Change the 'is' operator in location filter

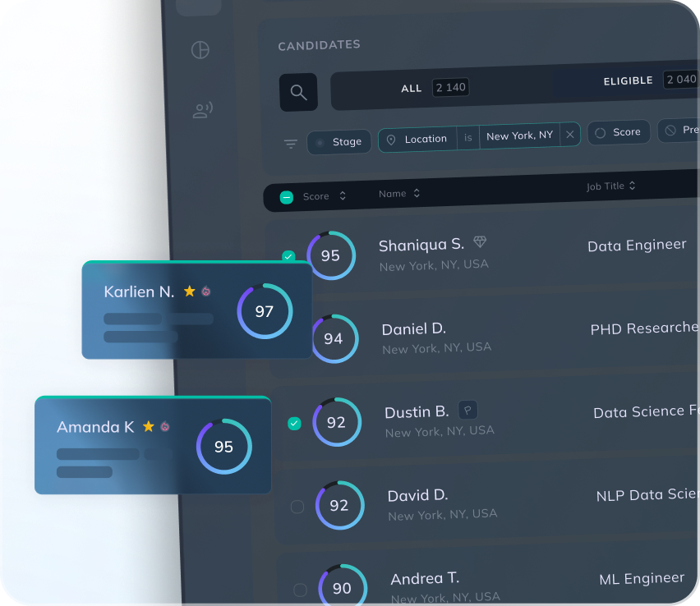467,137
